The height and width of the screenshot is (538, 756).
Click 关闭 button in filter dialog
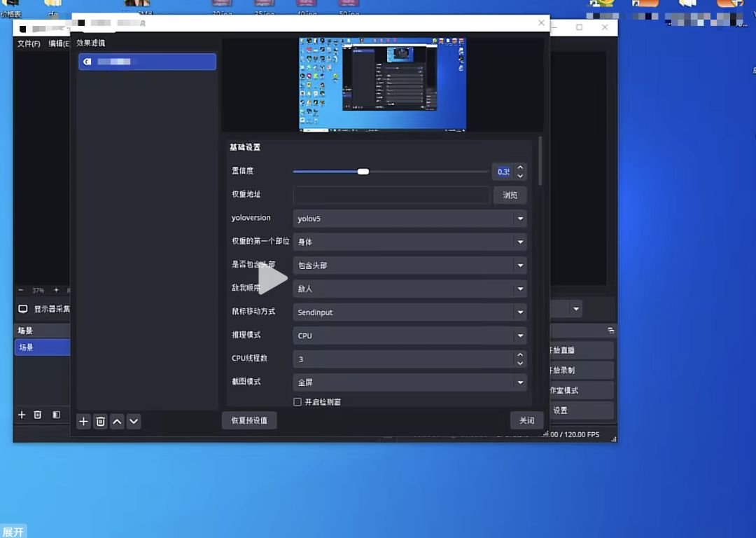[526, 420]
